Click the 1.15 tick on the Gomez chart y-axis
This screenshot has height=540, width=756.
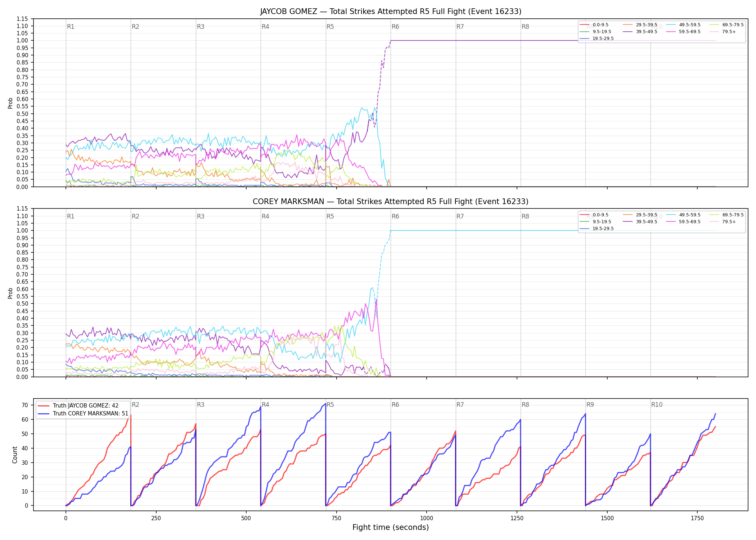pyautogui.click(x=22, y=19)
